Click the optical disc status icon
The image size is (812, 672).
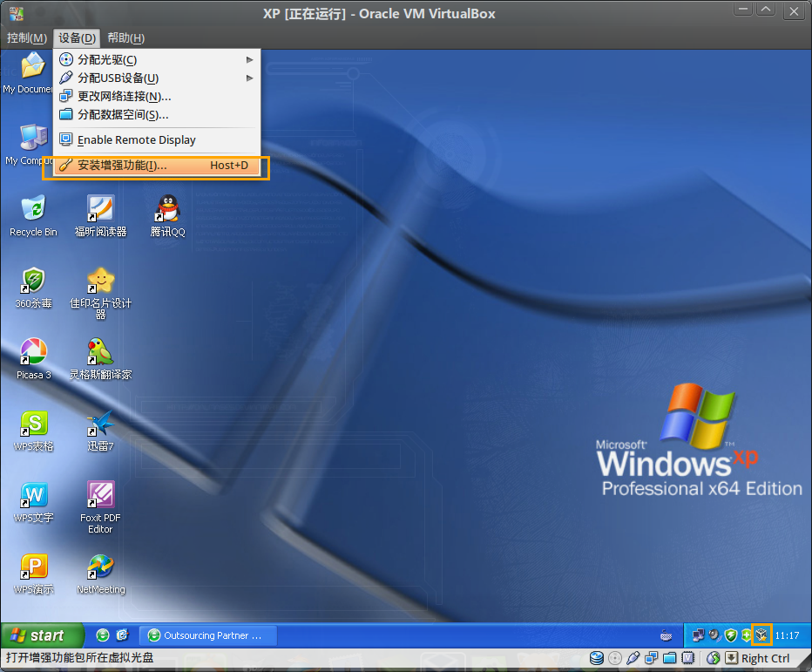615,658
